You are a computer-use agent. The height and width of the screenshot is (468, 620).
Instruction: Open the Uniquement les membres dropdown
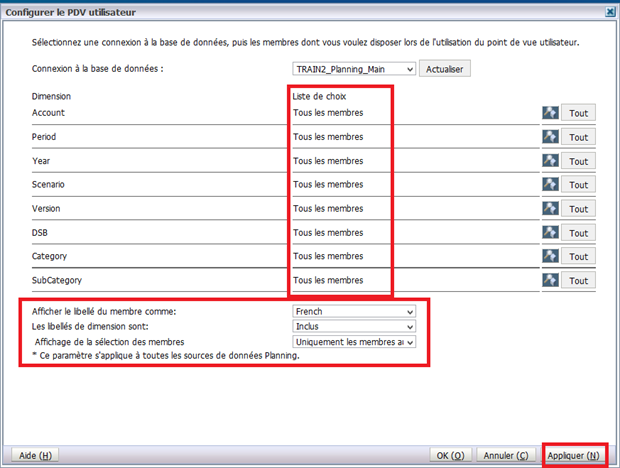352,342
